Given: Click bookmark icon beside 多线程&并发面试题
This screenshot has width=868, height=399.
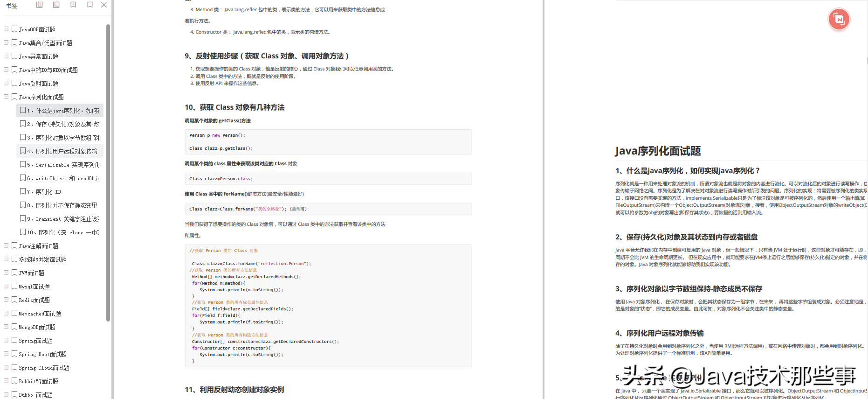Looking at the screenshot, I should pos(14,259).
